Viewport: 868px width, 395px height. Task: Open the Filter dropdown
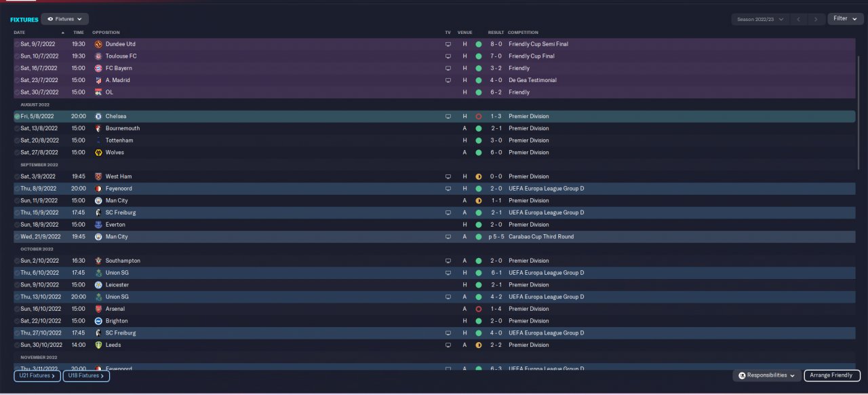(844, 18)
